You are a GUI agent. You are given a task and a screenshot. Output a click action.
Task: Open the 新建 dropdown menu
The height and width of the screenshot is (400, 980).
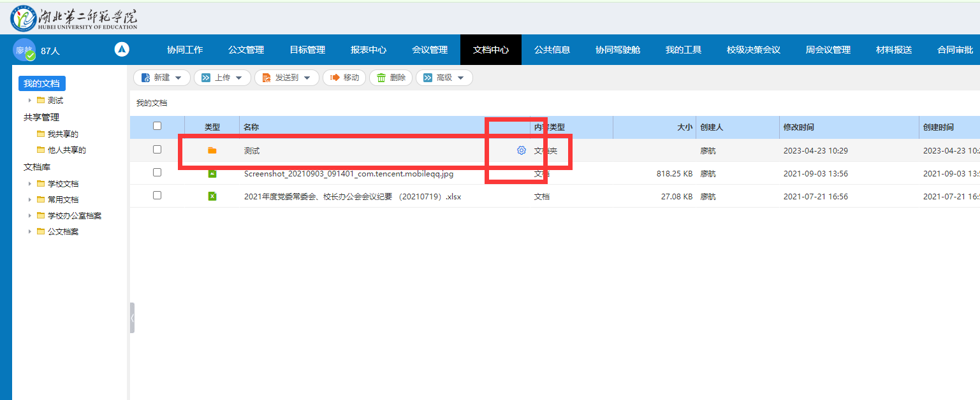point(162,78)
